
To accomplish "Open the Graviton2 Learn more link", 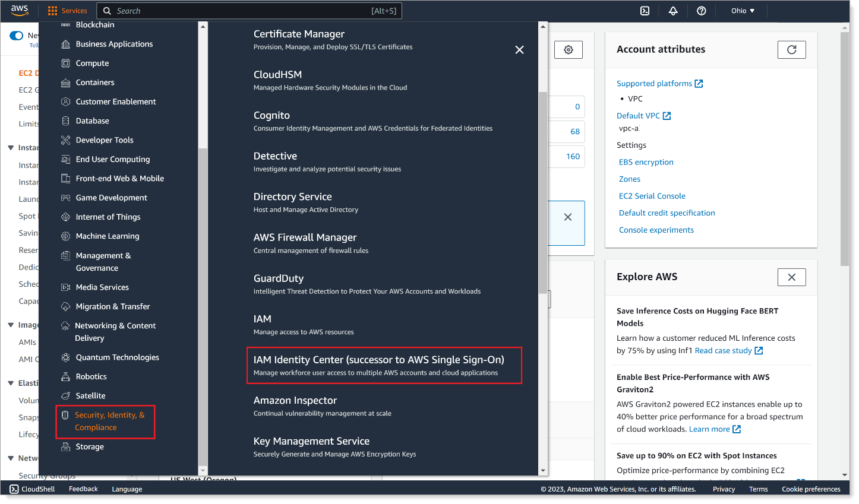I will tap(715, 429).
